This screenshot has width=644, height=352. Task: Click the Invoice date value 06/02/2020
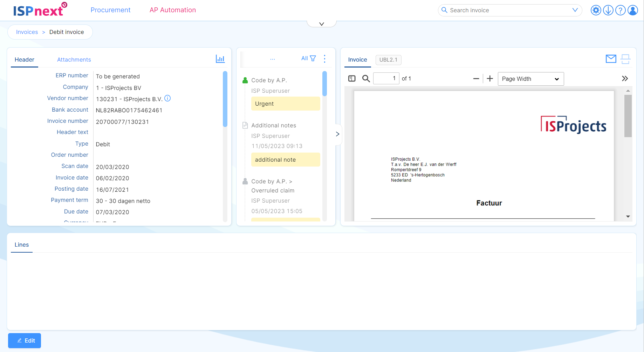point(112,178)
